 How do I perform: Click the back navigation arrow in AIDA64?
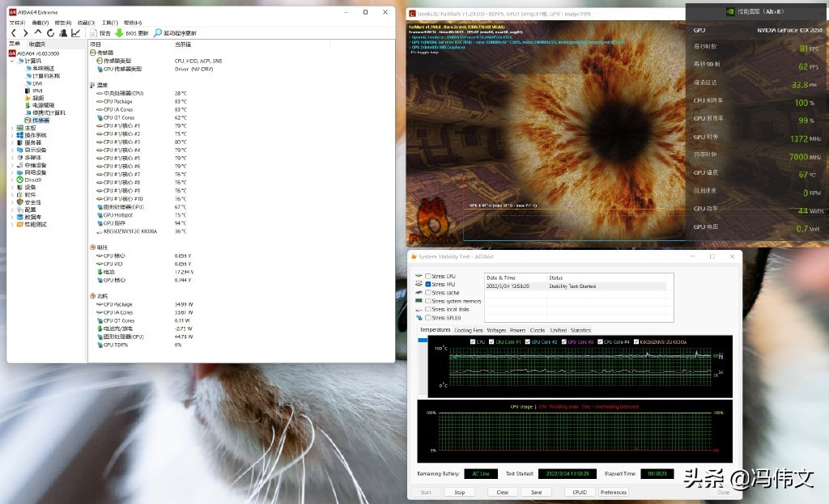13,32
